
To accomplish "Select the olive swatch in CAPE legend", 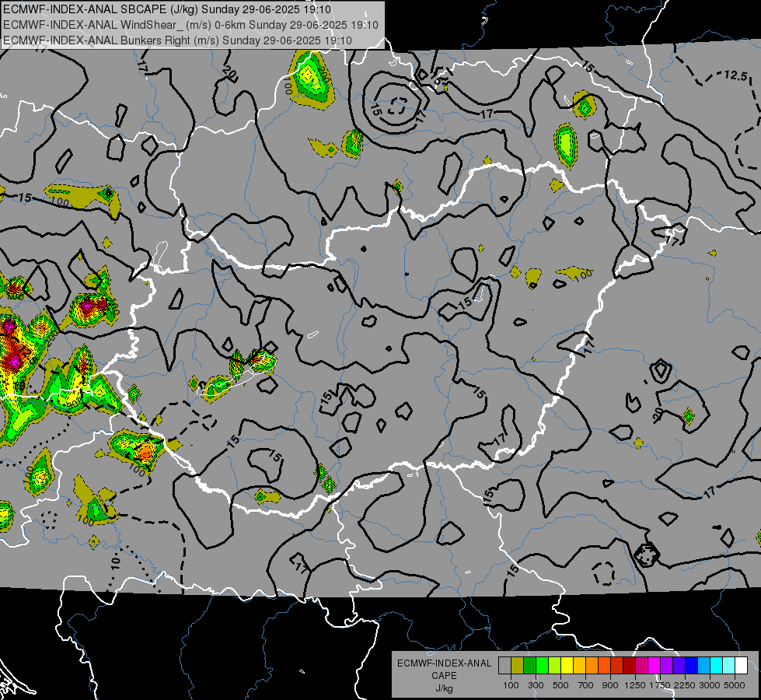I will (518, 666).
